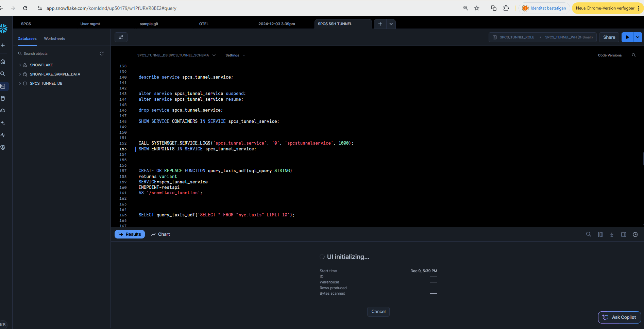Expand the SPCS_TUNNEL_DB database
The height and width of the screenshot is (329, 644).
[x=19, y=83]
